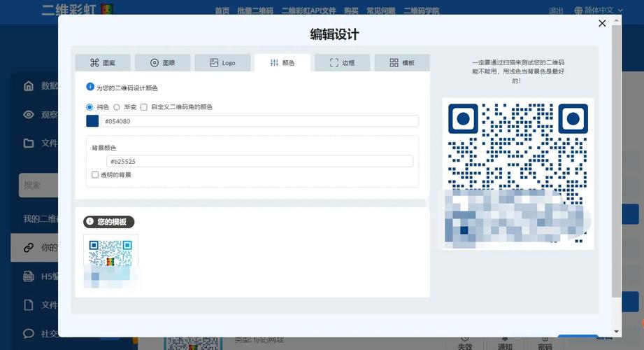
Task: Click the #b25525 background color field
Action: click(259, 161)
